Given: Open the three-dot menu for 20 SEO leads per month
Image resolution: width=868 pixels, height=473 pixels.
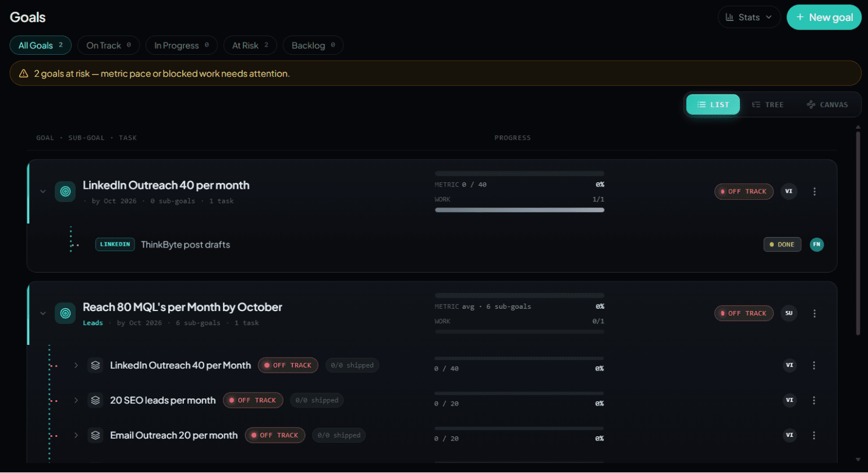Looking at the screenshot, I should 814,400.
